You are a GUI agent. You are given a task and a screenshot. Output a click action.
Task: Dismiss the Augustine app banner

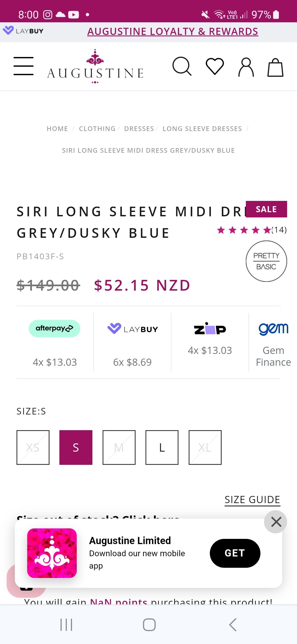(276, 522)
